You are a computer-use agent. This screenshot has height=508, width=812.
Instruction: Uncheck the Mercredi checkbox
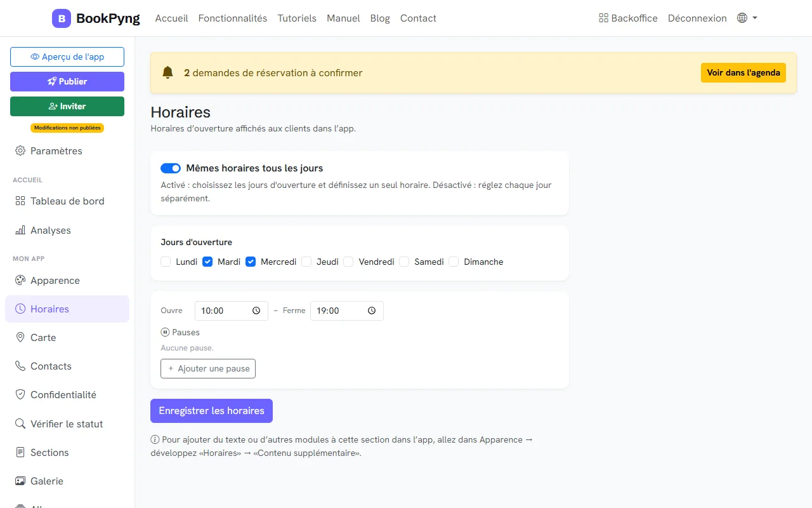click(x=251, y=262)
